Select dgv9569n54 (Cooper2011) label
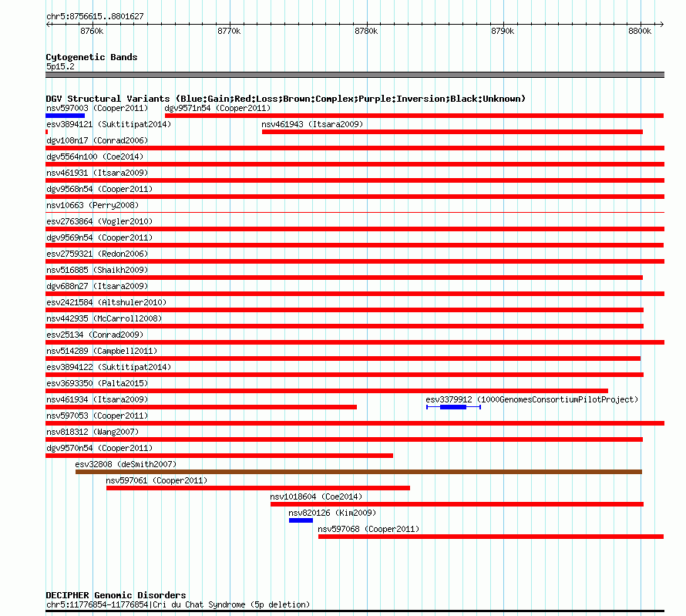686x616 pixels. pyautogui.click(x=99, y=237)
